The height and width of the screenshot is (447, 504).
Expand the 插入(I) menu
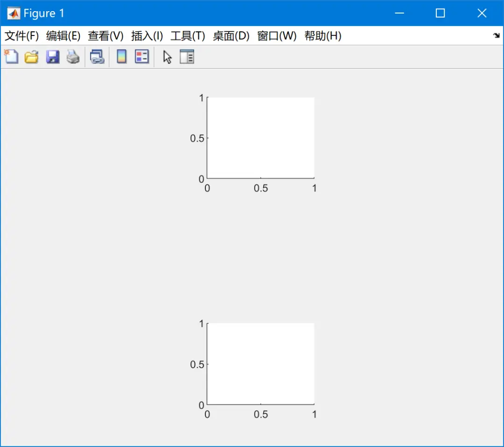(x=147, y=35)
